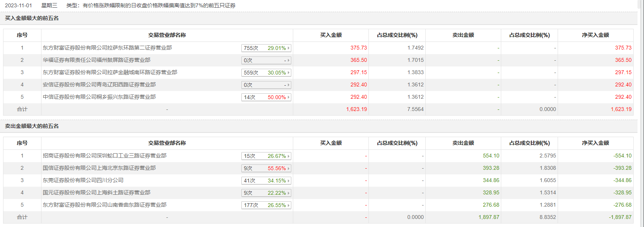Expand the 9次 55.56% stats box
Viewport: 644px width, 227px height.
pos(266,168)
